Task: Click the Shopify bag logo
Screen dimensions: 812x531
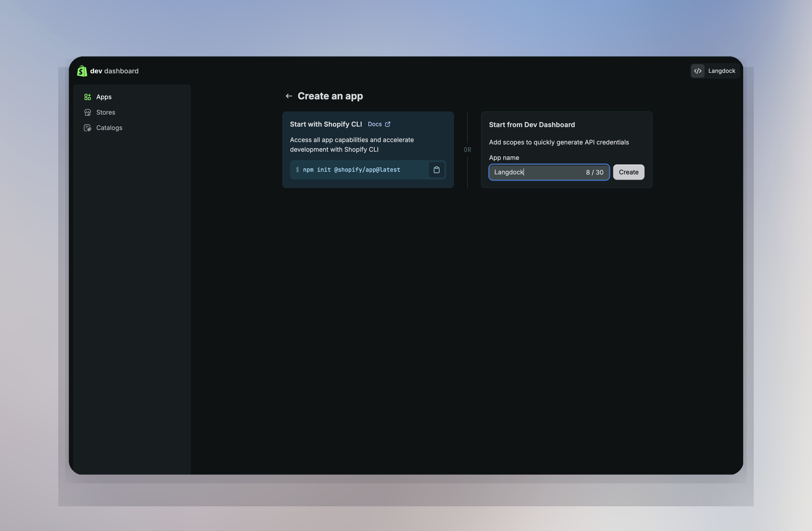Action: click(82, 71)
